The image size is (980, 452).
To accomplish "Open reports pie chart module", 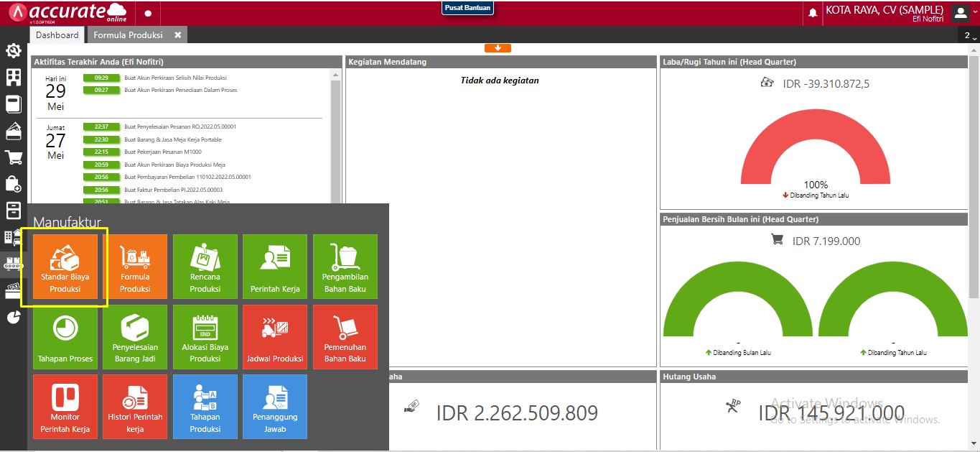I will pos(14,317).
